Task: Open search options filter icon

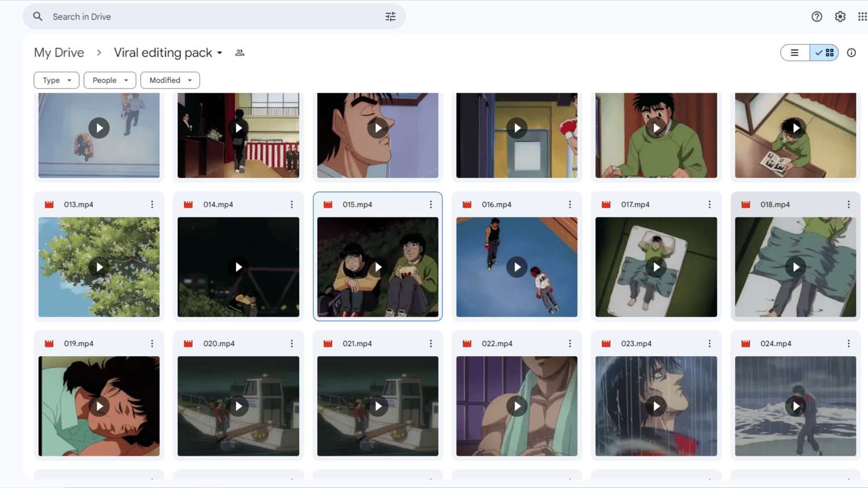Action: pos(391,17)
